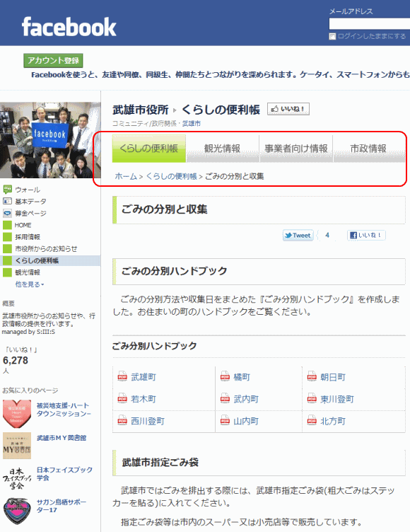
Task: Click the Facebook いいね! button beside Tweet
Action: point(366,235)
